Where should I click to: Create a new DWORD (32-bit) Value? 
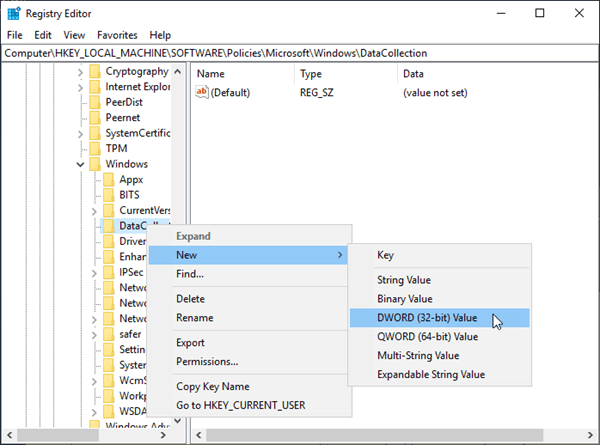[440, 318]
